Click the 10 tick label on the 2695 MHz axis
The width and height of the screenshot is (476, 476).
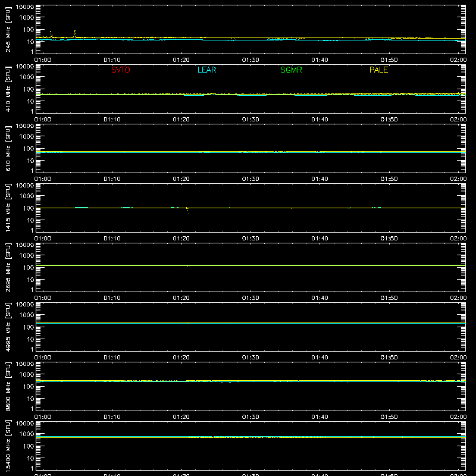[x=30, y=280]
